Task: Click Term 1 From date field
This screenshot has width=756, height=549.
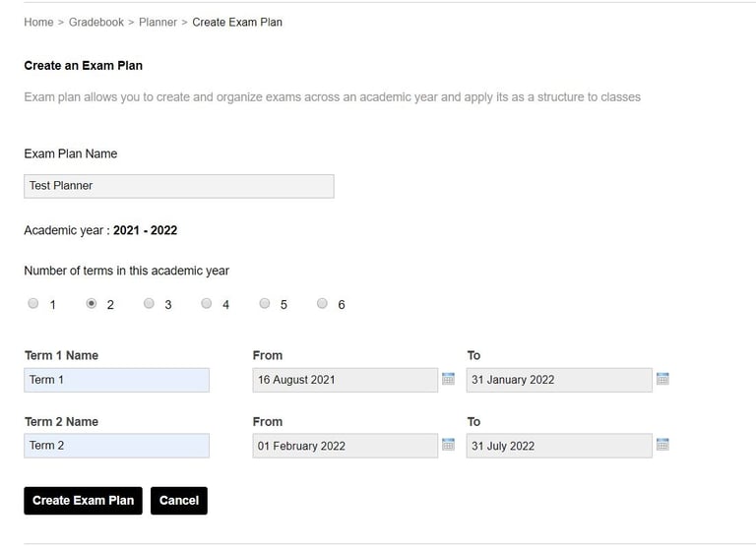Action: (345, 380)
